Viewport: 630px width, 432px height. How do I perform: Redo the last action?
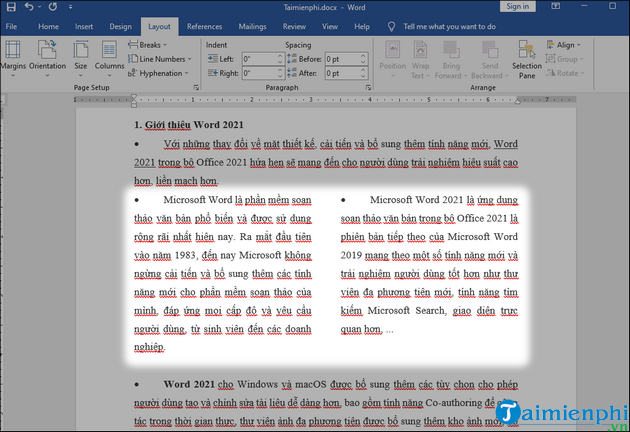tap(53, 7)
